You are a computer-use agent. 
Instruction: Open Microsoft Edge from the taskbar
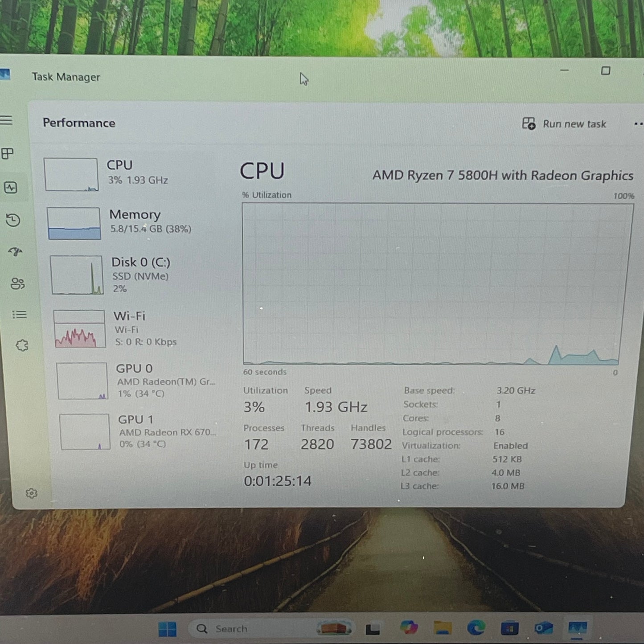(476, 628)
